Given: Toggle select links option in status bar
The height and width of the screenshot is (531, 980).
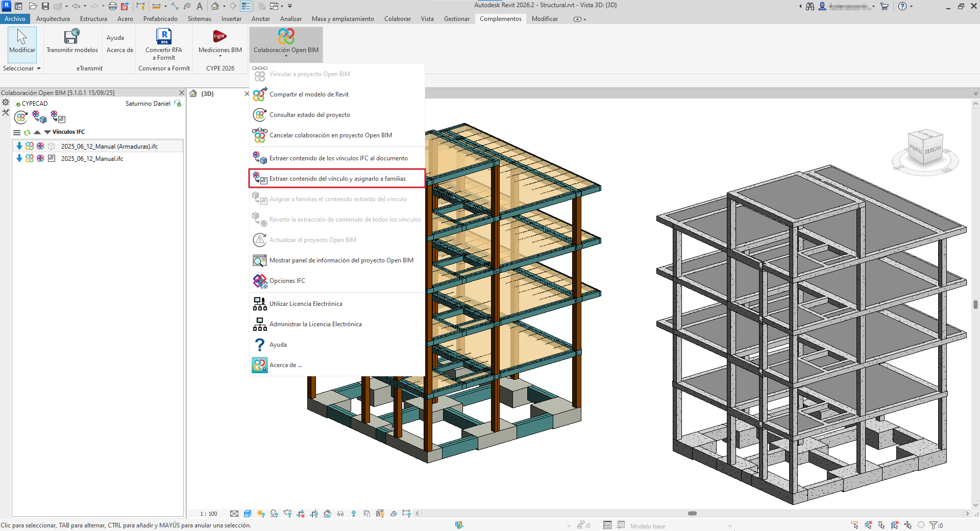Looking at the screenshot, I should [855, 525].
